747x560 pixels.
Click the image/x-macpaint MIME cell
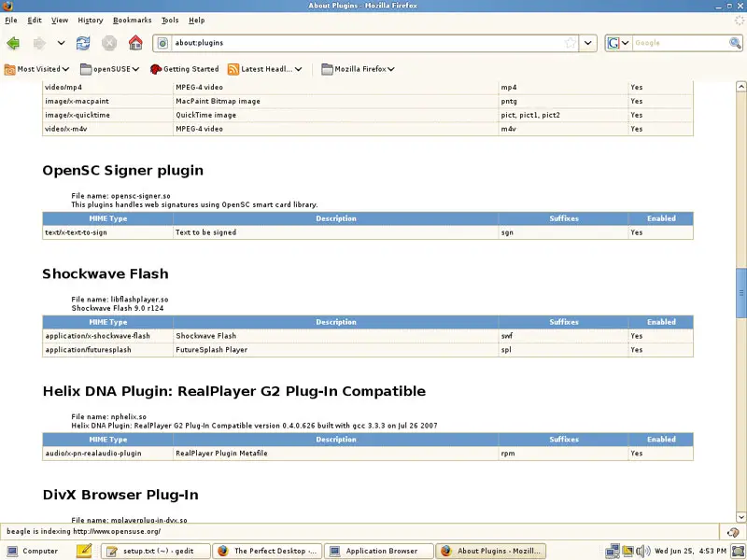tap(107, 102)
